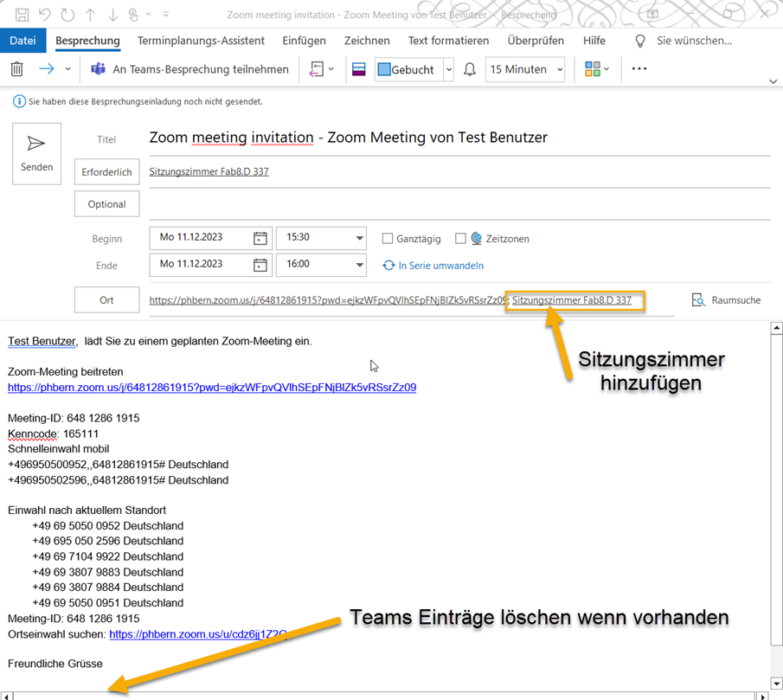Expand the forward options dropdown
The width and height of the screenshot is (783, 700).
[67, 69]
